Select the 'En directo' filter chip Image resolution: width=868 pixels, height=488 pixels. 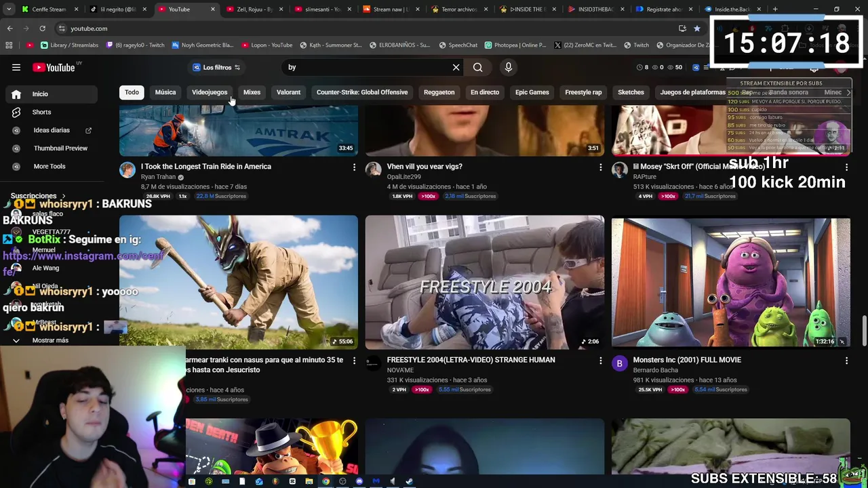tap(485, 92)
